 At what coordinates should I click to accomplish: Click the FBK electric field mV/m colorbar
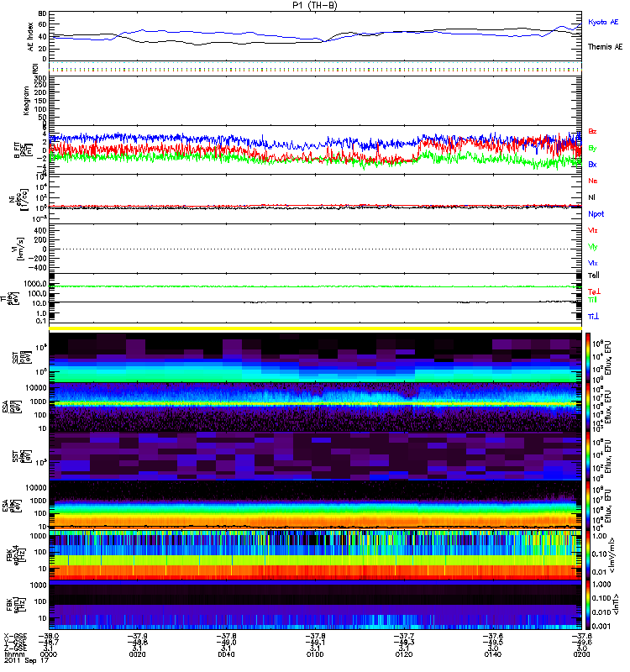tap(588, 555)
